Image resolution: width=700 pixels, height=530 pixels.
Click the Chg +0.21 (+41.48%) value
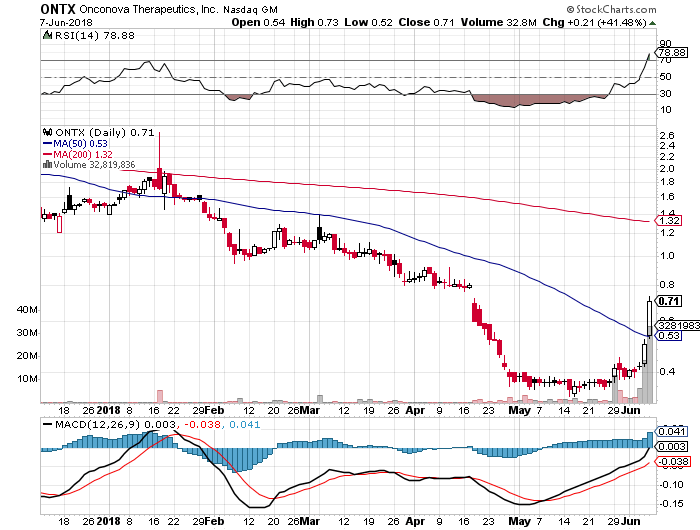pos(595,22)
